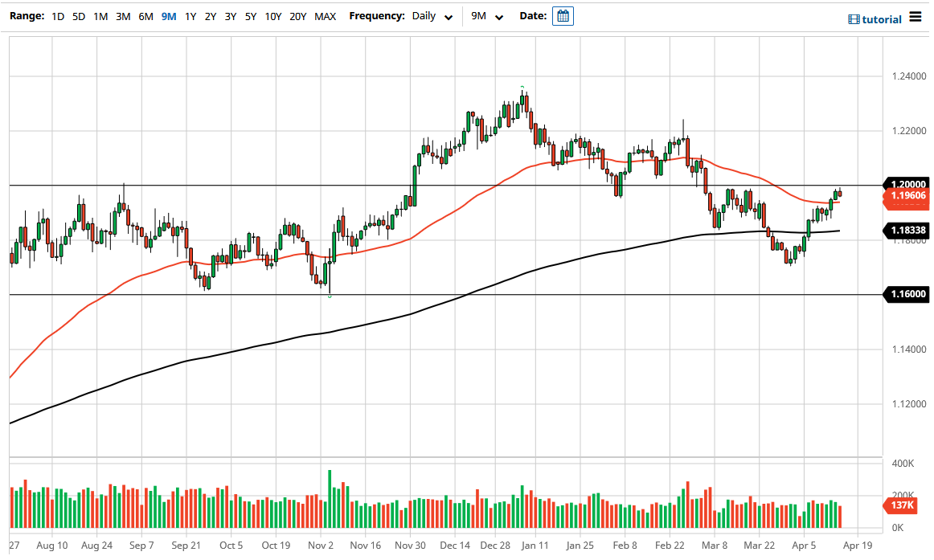Select the 20Y range
The height and width of the screenshot is (560, 934).
[x=298, y=15]
